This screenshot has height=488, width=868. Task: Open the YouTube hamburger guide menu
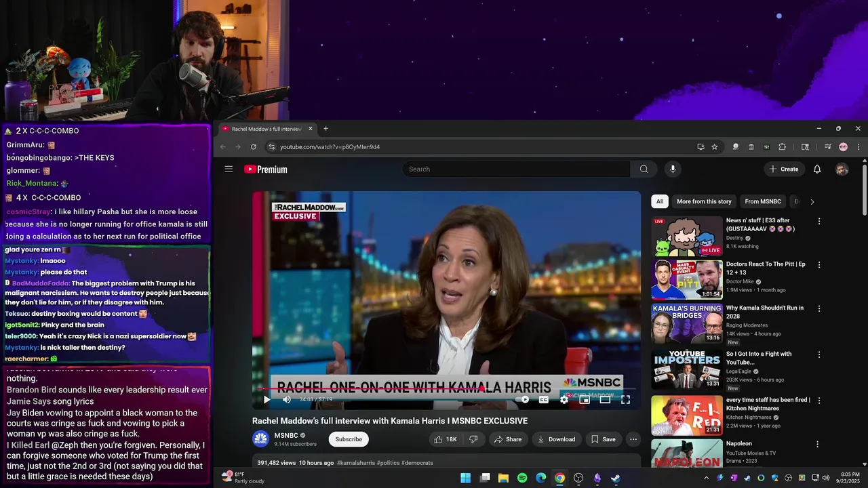click(x=229, y=169)
